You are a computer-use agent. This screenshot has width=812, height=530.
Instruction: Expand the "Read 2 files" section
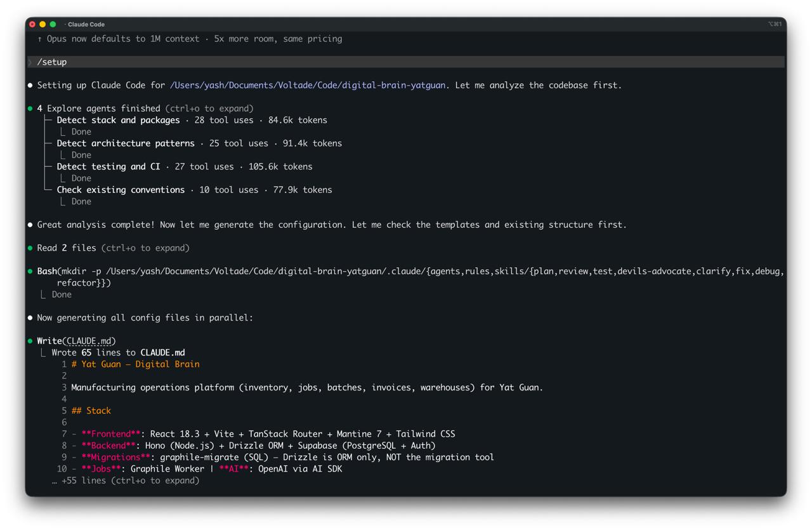pyautogui.click(x=152, y=248)
